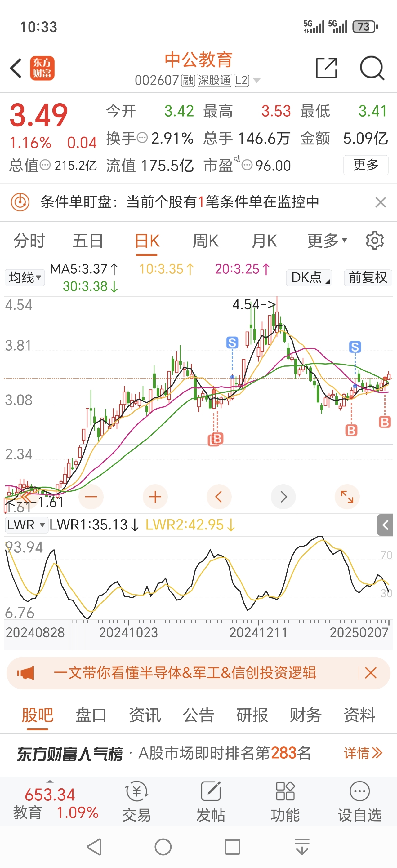Zoom out the K-line with minus button
Viewport: 397px width, 868px height.
[91, 497]
